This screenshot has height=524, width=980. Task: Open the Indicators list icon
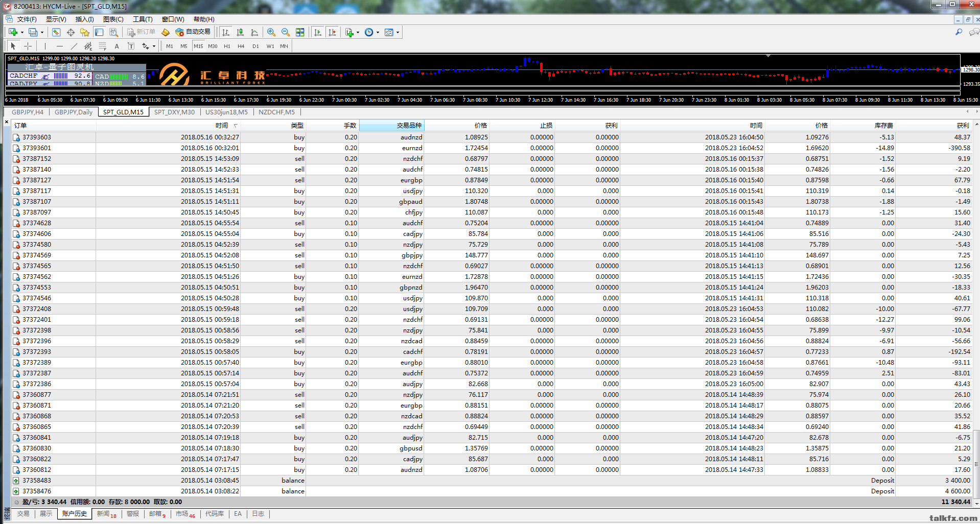[x=349, y=32]
